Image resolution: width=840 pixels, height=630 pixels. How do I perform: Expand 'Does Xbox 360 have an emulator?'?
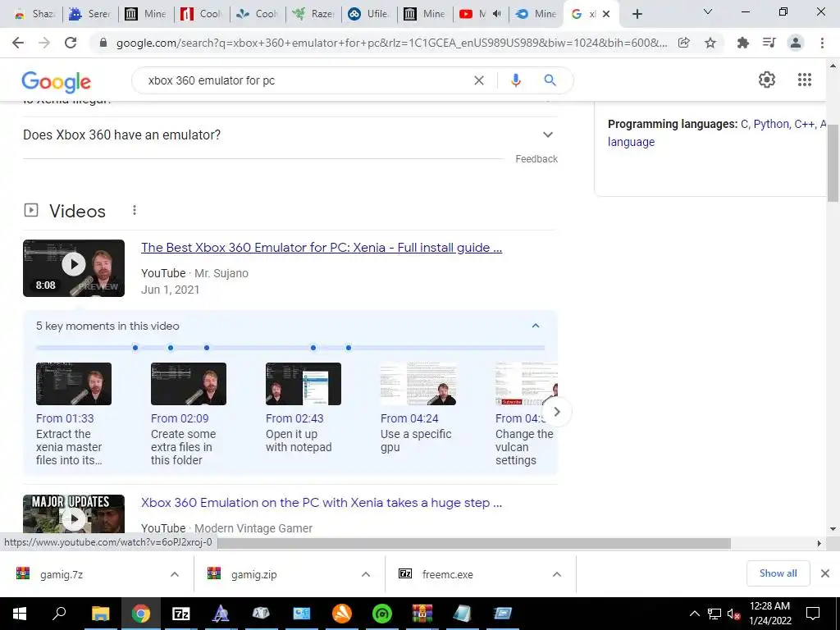pyautogui.click(x=290, y=135)
